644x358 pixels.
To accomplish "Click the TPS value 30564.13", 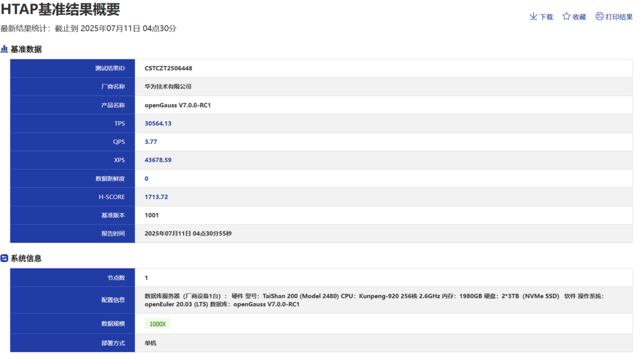I will 158,124.
